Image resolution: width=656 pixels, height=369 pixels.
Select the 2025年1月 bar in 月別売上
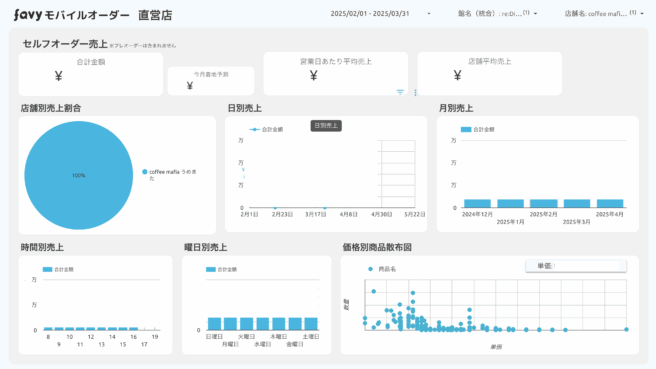click(x=510, y=203)
